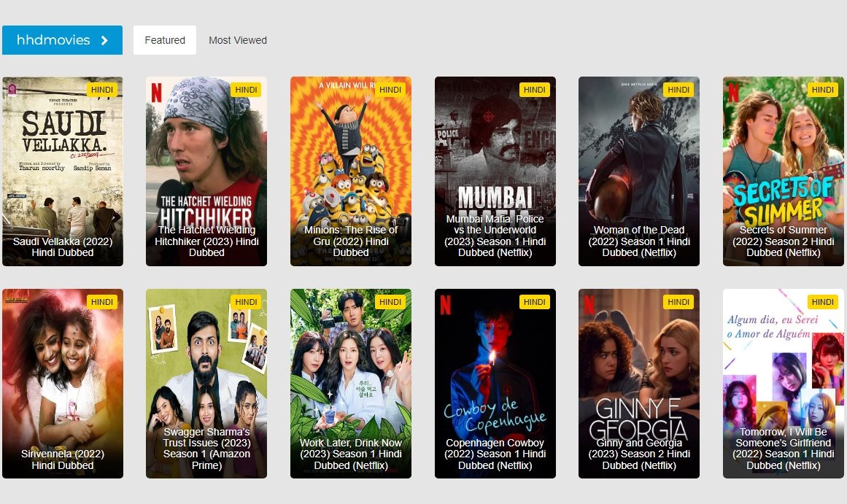The height and width of the screenshot is (504, 847).
Task: Click Swagger Sharma's Trust Issues title link
Action: tap(206, 448)
